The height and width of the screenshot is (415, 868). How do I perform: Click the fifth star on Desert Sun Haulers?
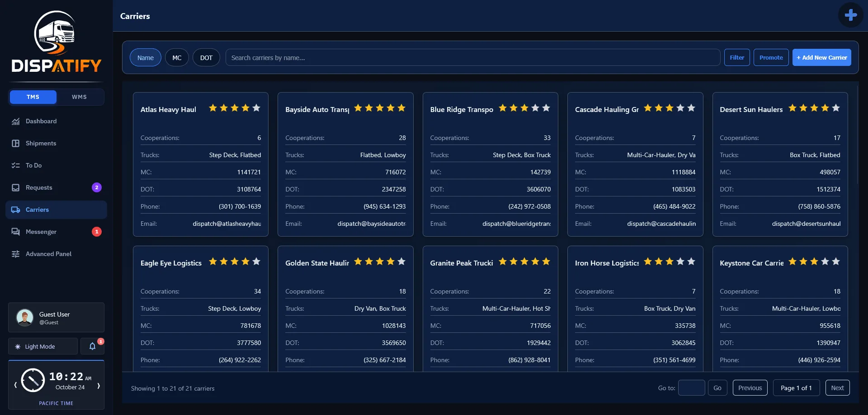coord(836,108)
